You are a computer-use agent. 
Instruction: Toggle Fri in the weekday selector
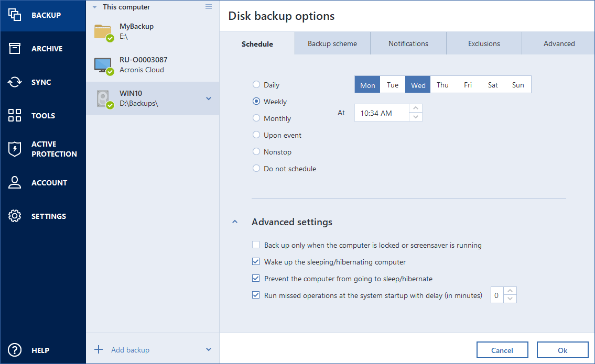(468, 85)
